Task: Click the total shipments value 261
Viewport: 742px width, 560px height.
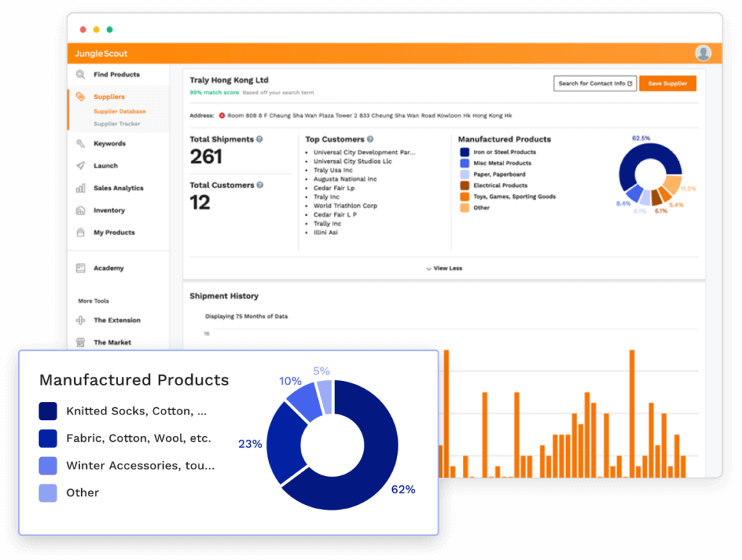Action: (206, 156)
